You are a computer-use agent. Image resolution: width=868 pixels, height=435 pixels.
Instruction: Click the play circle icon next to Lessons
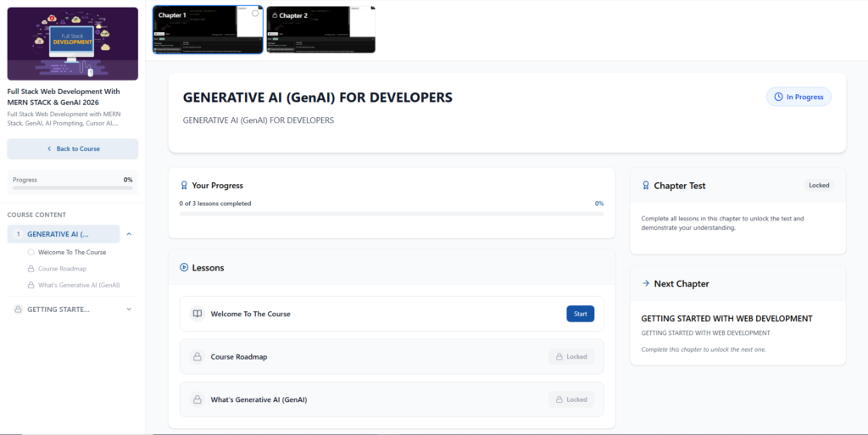(184, 267)
